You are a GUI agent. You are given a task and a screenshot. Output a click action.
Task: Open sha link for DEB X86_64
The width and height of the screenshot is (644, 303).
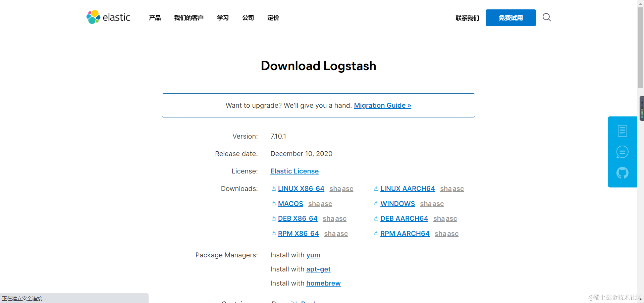328,219
